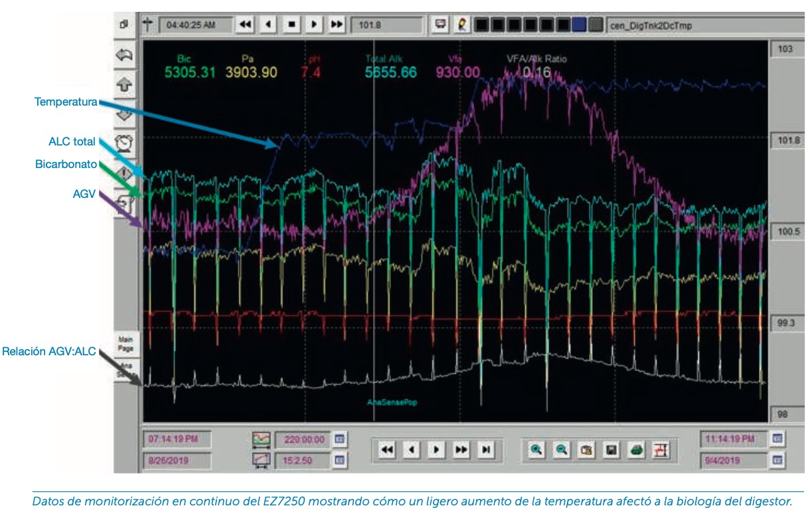Jump to latest data with skip-to-end button
This screenshot has width=812, height=510.
[486, 450]
